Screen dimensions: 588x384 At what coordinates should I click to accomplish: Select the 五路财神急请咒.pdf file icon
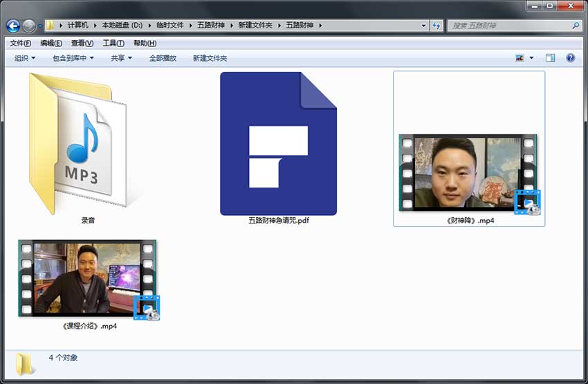[278, 144]
